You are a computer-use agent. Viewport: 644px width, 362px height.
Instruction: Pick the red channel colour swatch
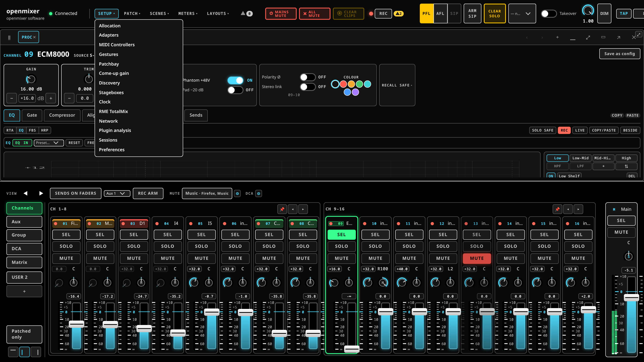(x=343, y=84)
